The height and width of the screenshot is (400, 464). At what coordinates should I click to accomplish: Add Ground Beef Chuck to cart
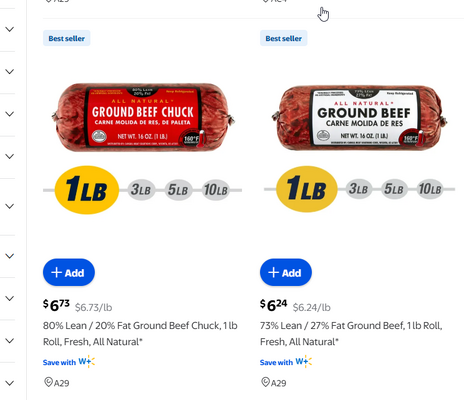(69, 272)
